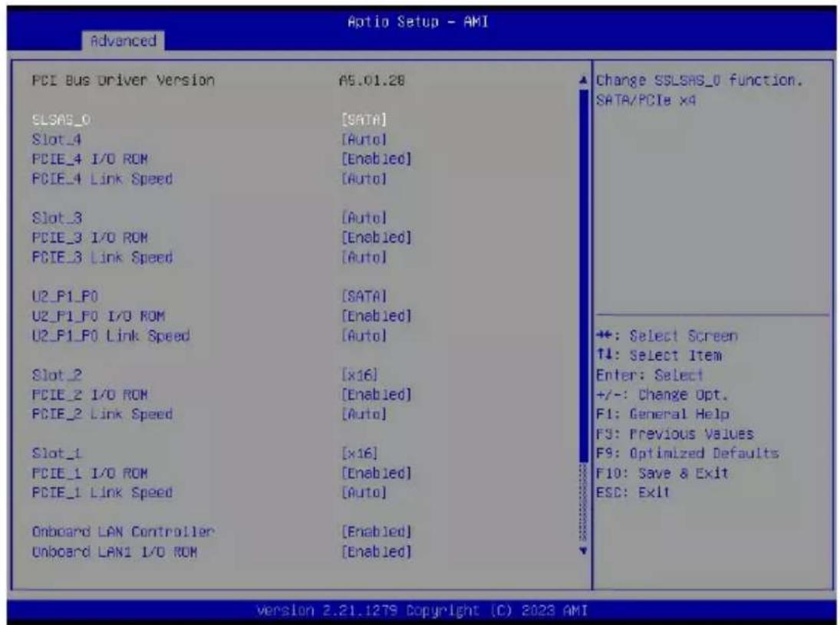Click the ESC: Exit line
The image size is (840, 625).
[633, 492]
